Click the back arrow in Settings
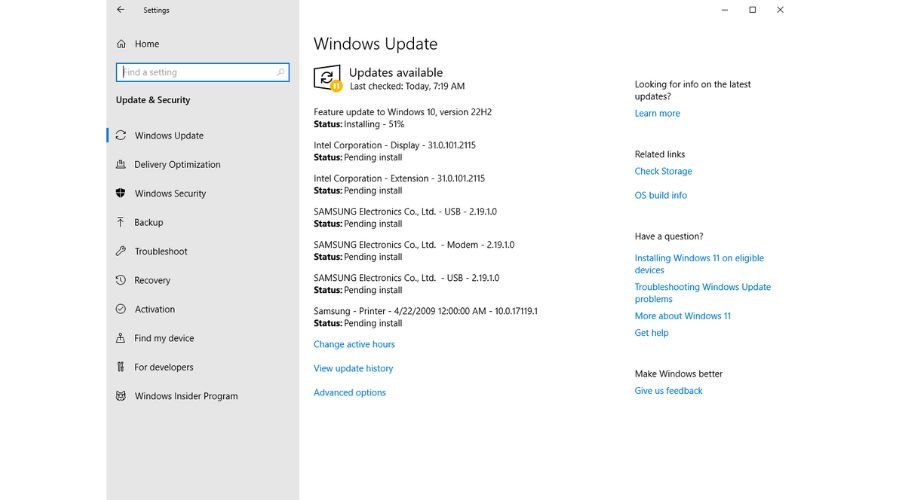Screen dimensions: 900x500 [x=121, y=10]
